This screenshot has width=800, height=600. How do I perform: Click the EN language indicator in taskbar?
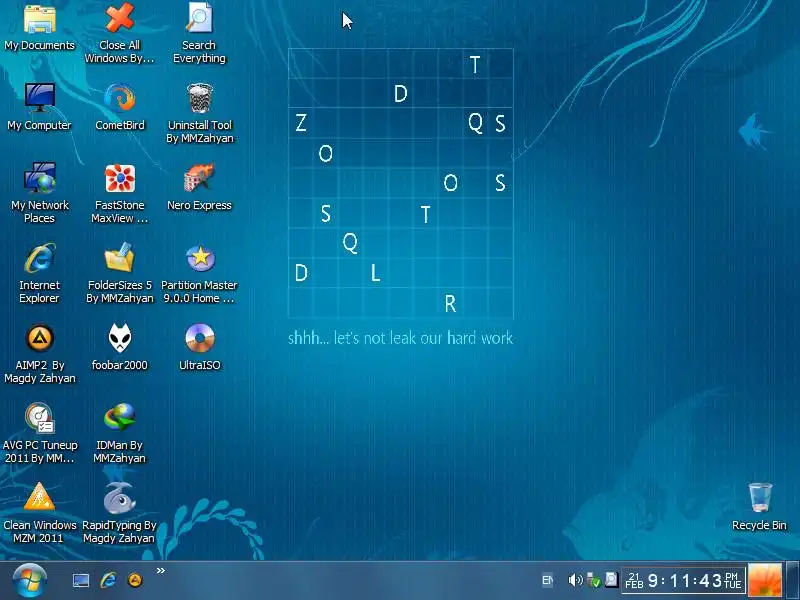547,580
